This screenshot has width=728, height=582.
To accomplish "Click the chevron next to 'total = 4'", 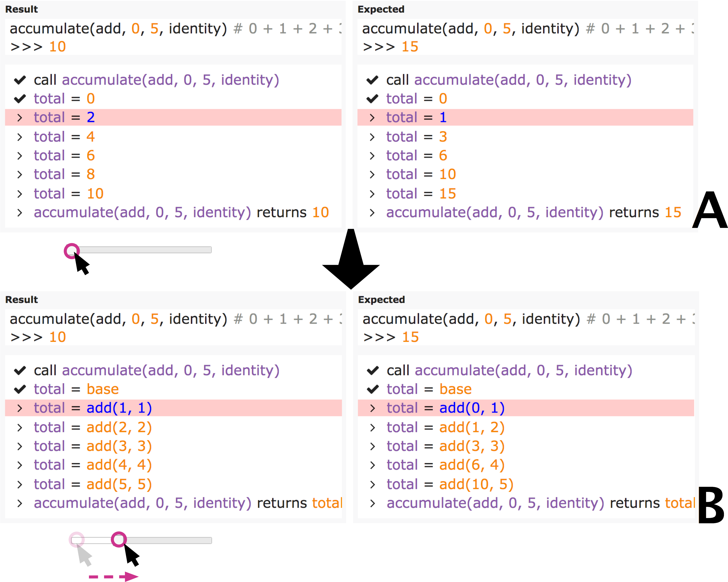I will click(20, 137).
